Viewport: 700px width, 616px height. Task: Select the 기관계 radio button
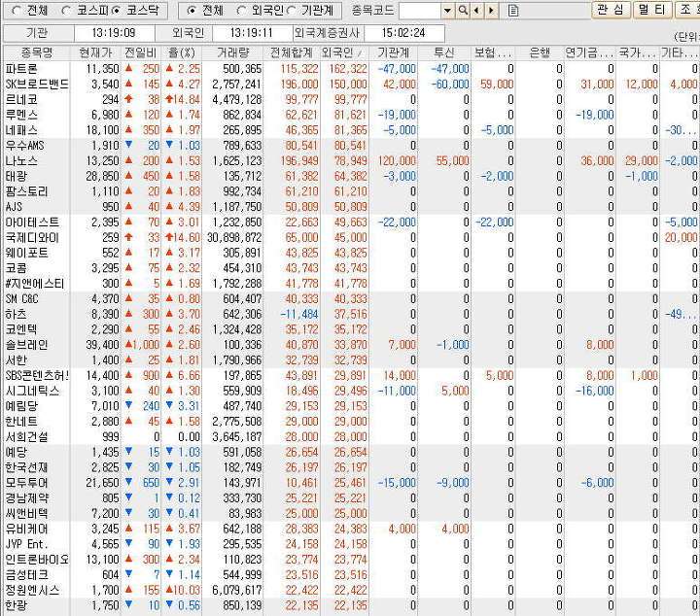point(291,11)
